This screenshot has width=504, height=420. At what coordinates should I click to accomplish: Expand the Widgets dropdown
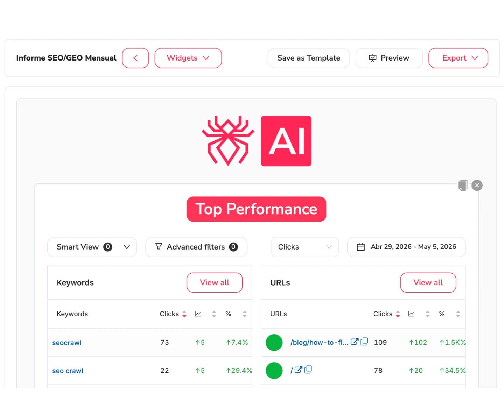click(188, 58)
